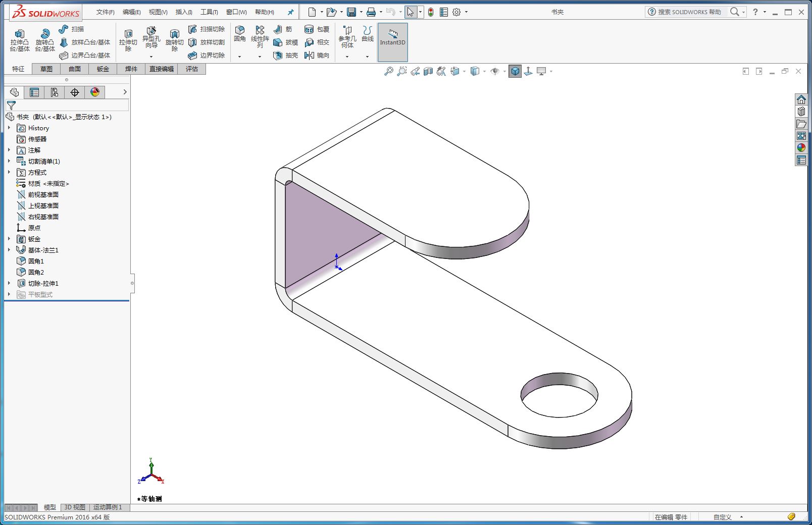
Task: Toggle the Instant3D button
Action: (x=392, y=42)
